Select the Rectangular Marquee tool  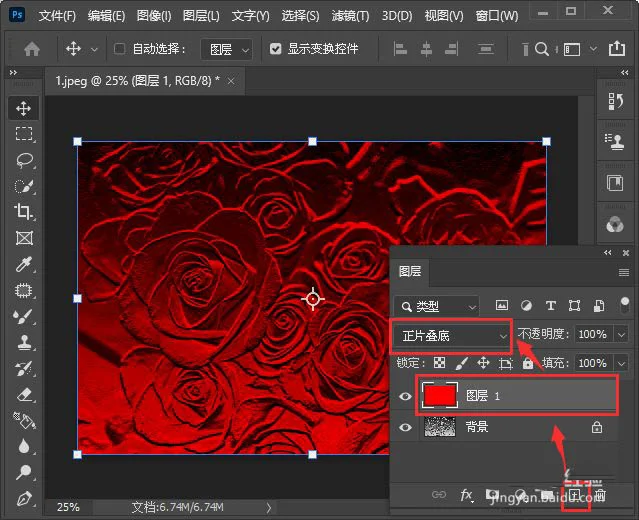tap(24, 134)
